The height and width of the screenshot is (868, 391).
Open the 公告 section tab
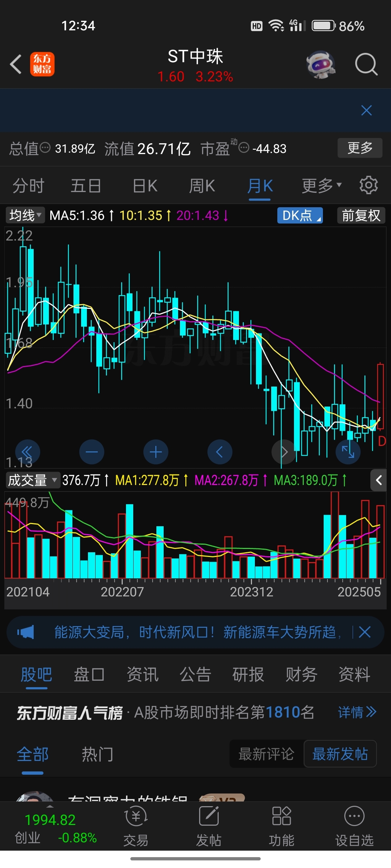[195, 675]
